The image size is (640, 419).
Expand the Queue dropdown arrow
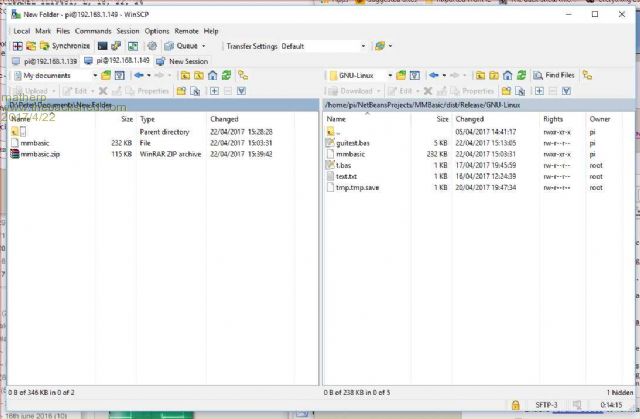coord(204,46)
